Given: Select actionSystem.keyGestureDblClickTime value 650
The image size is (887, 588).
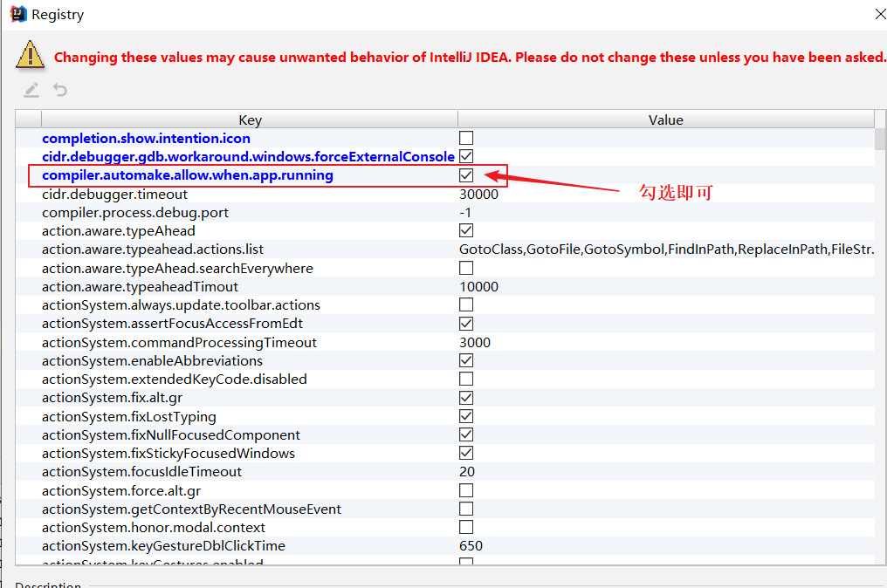Looking at the screenshot, I should click(x=471, y=545).
